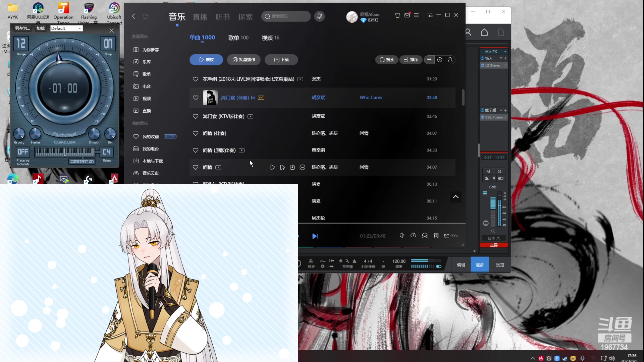Toggle SSL Fusion plugin power button

click(x=482, y=117)
